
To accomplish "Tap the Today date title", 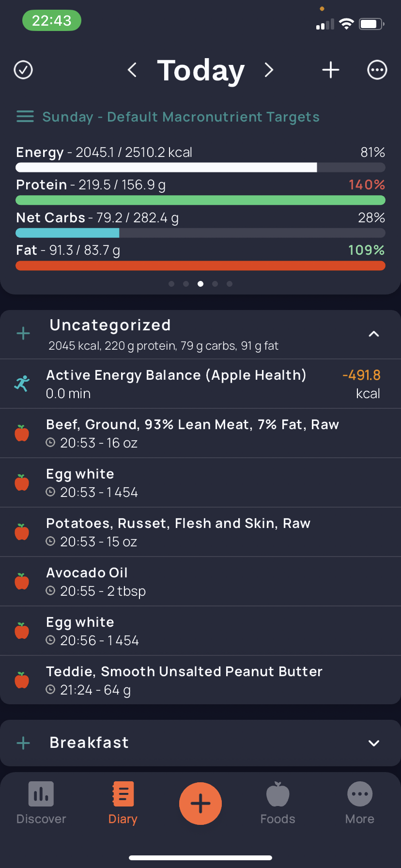I will [201, 70].
